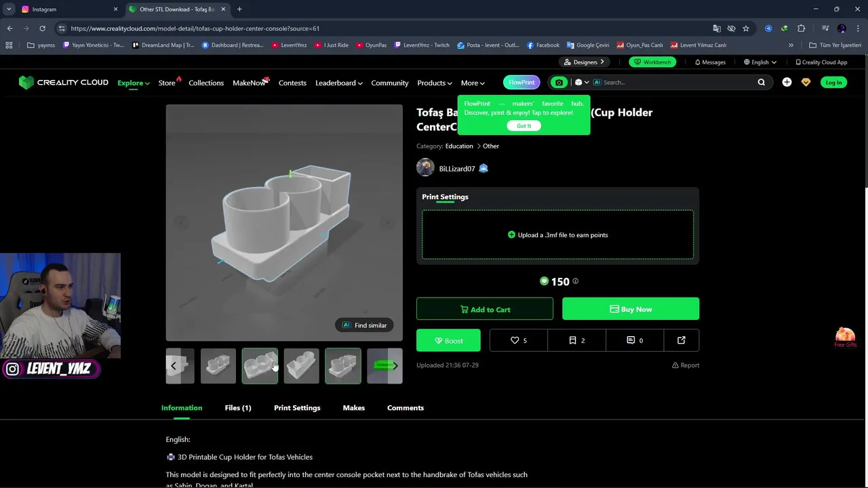Screen dimensions: 868x488
Task: Open the Other category link
Action: pos(491,146)
